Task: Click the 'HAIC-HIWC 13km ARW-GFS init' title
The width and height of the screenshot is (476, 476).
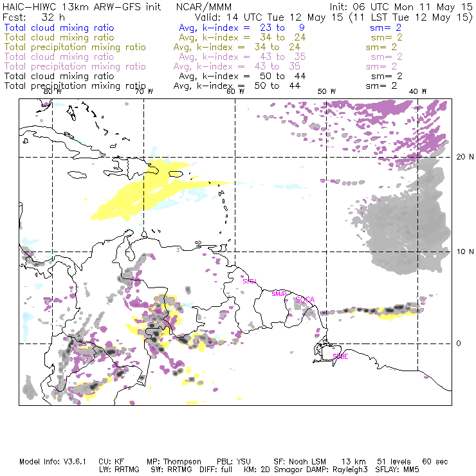Action: coord(82,6)
